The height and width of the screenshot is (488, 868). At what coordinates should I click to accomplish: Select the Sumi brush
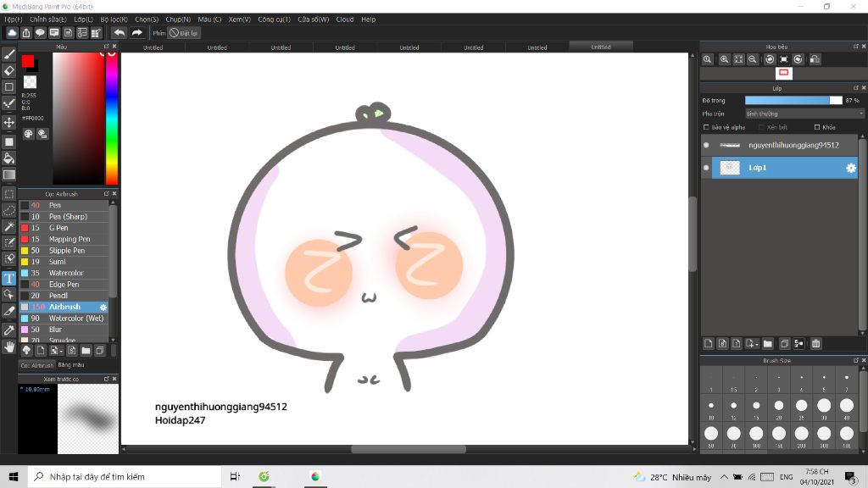[x=64, y=262]
